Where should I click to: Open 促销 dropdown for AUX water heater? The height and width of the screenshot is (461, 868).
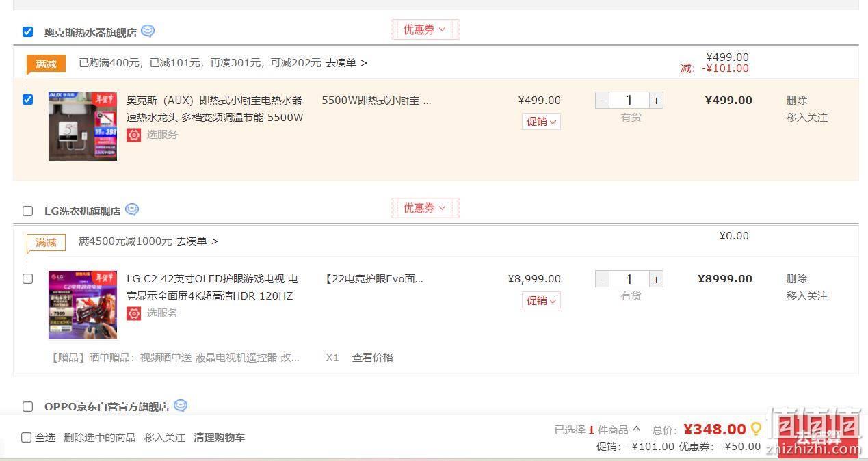pos(541,122)
